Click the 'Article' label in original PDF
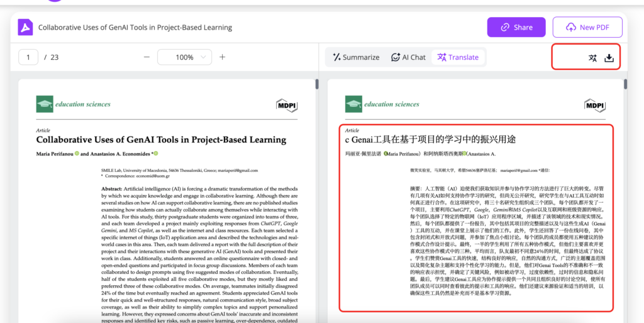 point(43,130)
